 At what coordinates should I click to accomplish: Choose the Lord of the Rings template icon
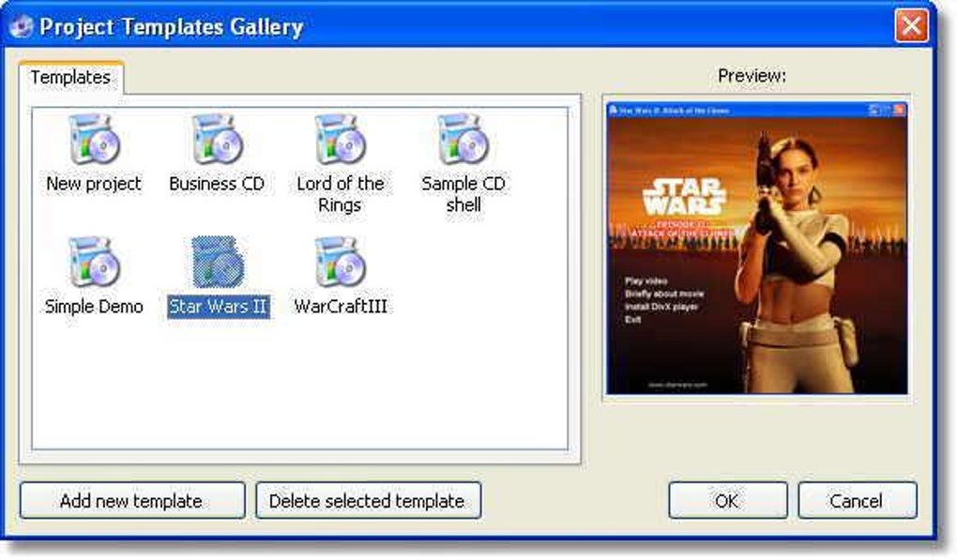pos(340,140)
